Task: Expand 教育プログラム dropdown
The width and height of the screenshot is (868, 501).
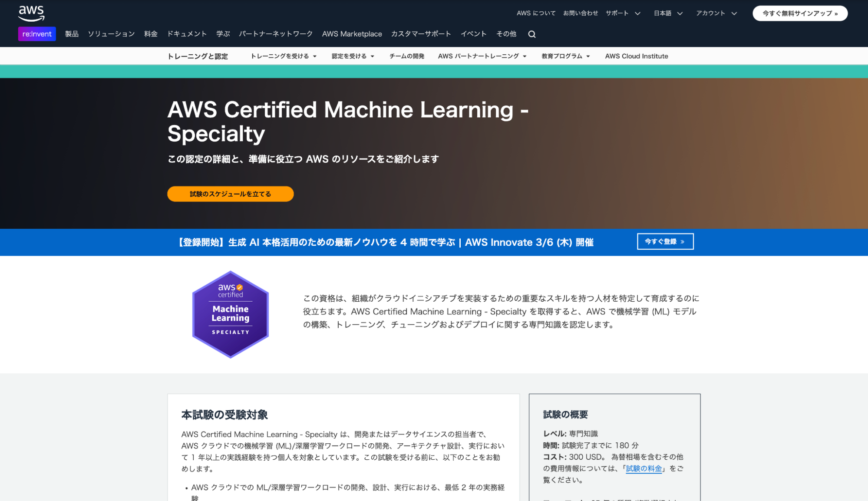Action: (x=565, y=56)
